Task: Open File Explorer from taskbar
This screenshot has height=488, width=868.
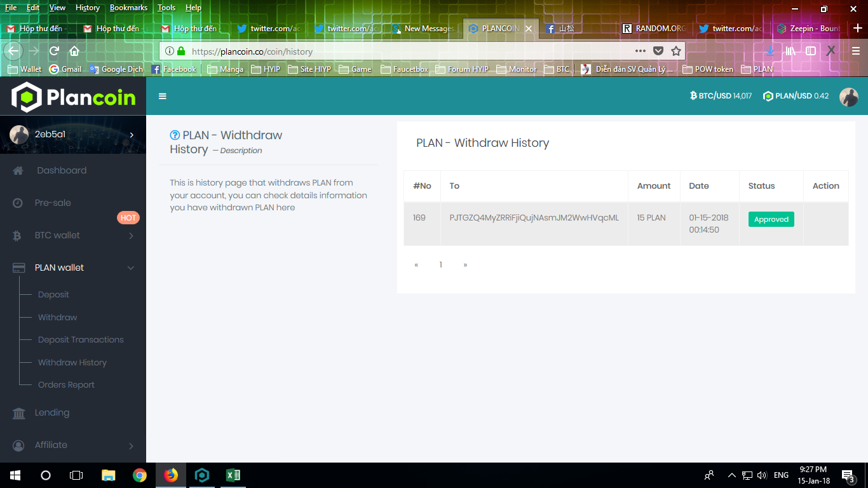Action: 109,475
